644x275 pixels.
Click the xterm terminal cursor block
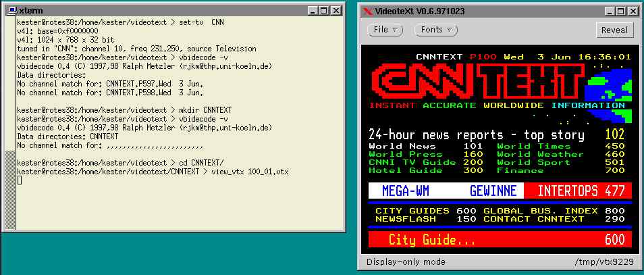pyautogui.click(x=20, y=180)
